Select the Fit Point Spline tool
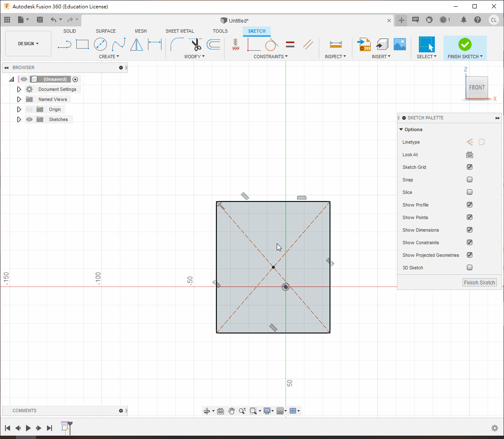The height and width of the screenshot is (439, 504). pyautogui.click(x=118, y=44)
